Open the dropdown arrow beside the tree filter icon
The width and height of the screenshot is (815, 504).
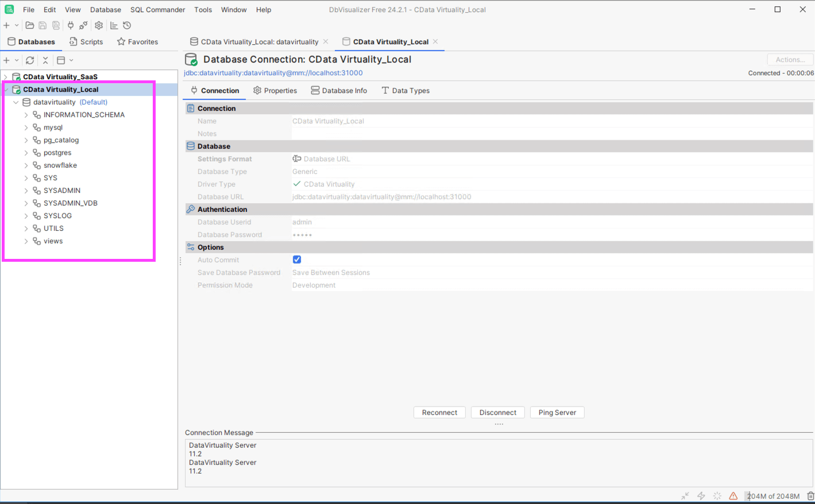71,60
